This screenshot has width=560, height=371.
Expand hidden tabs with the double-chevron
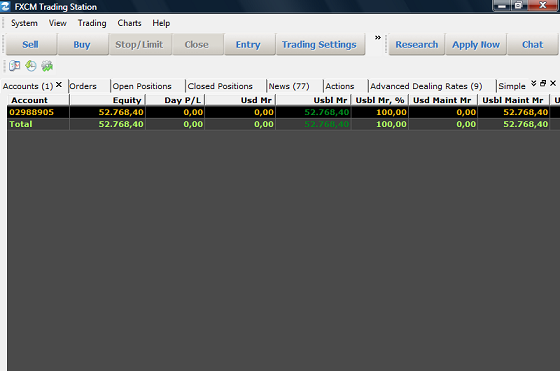534,83
